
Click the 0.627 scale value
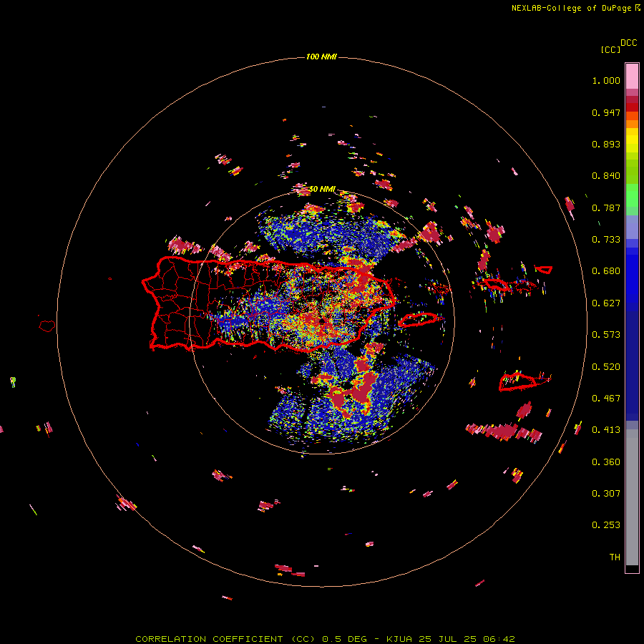pyautogui.click(x=606, y=303)
